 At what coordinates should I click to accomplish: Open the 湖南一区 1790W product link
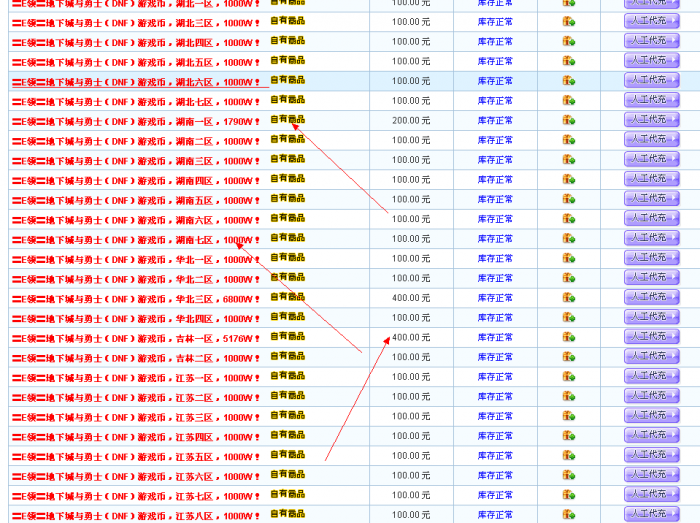(136, 121)
